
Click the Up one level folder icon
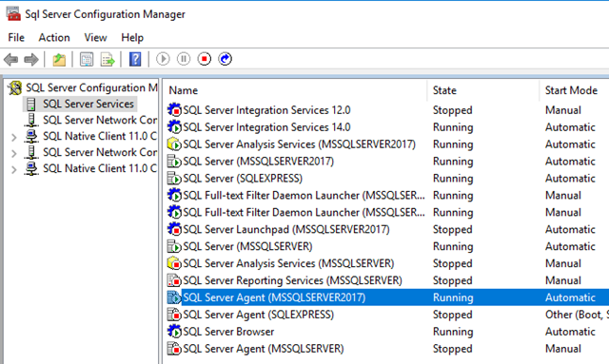(59, 59)
